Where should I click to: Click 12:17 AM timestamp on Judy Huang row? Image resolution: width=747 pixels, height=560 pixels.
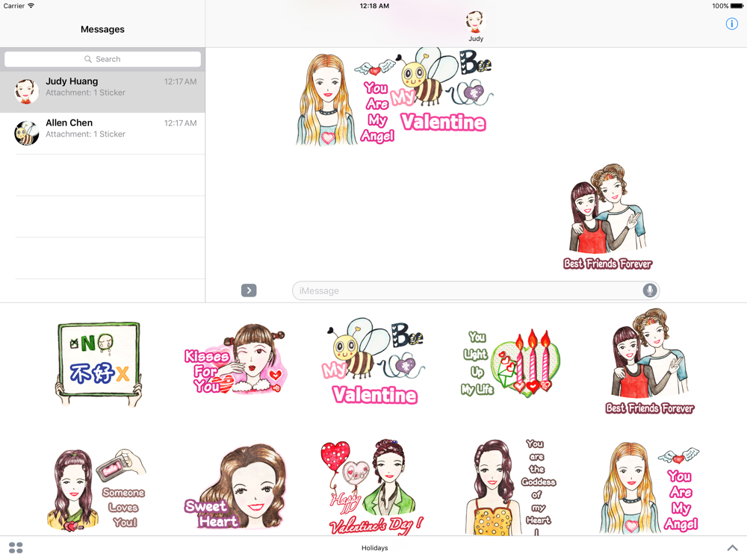(180, 81)
